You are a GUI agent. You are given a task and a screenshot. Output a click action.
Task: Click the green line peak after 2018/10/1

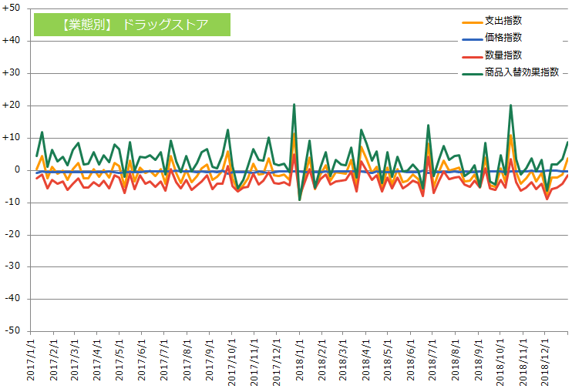coord(510,106)
